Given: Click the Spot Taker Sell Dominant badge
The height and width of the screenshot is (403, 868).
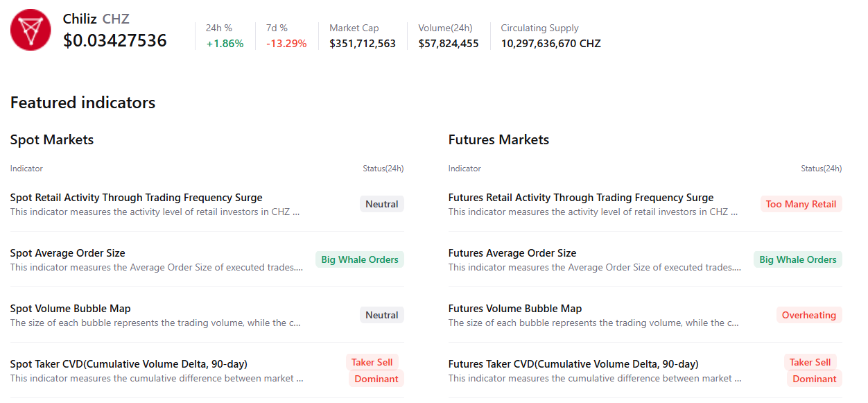Looking at the screenshot, I should pyautogui.click(x=374, y=370).
